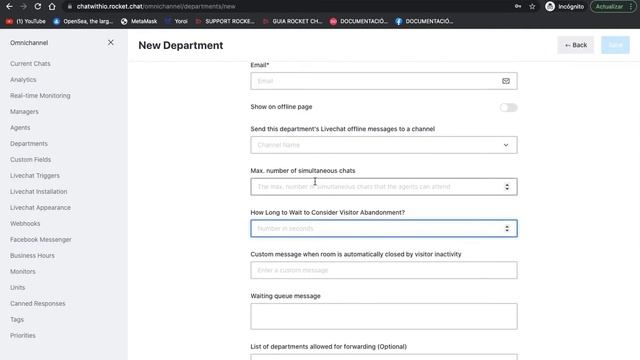Open Current Chats in sidebar
Image resolution: width=640 pixels, height=360 pixels.
pos(30,64)
